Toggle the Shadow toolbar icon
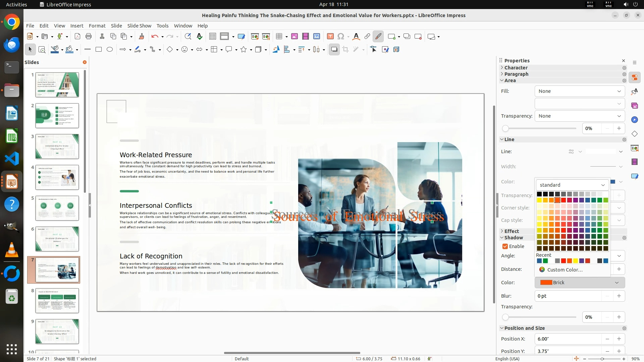This screenshot has height=362, width=644. pos(334,50)
